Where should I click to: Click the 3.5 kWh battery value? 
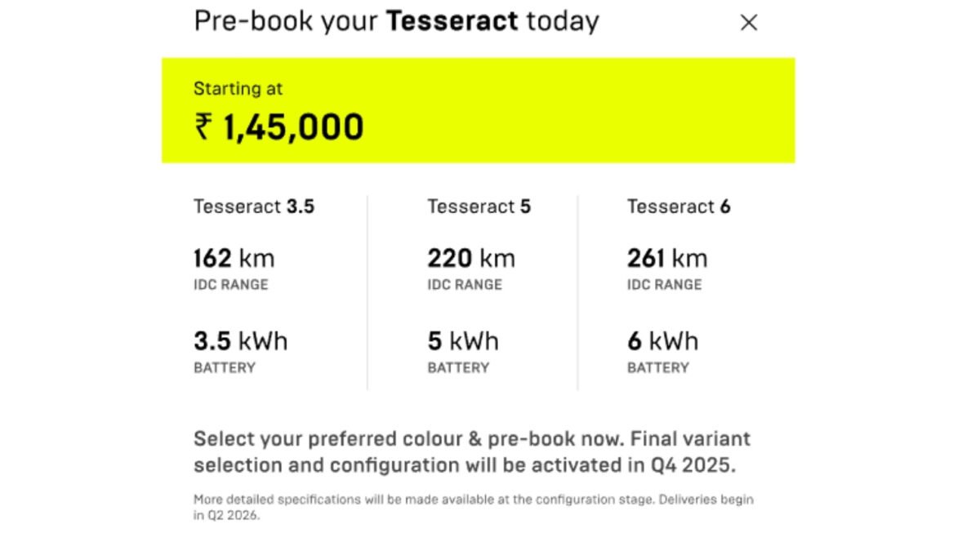point(240,340)
